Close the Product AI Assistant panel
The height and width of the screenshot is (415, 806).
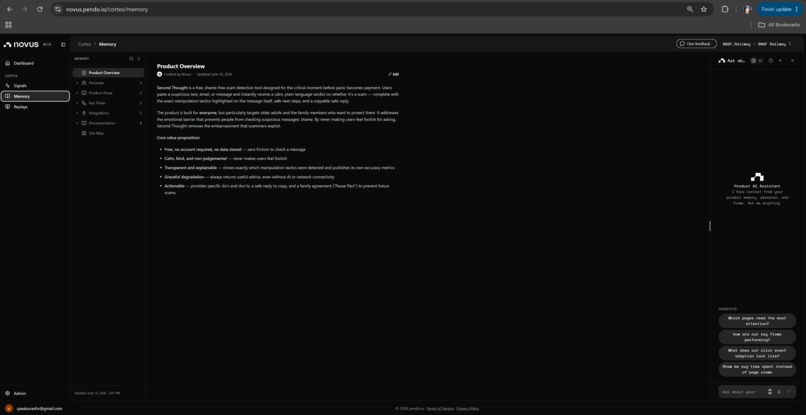pyautogui.click(x=792, y=61)
